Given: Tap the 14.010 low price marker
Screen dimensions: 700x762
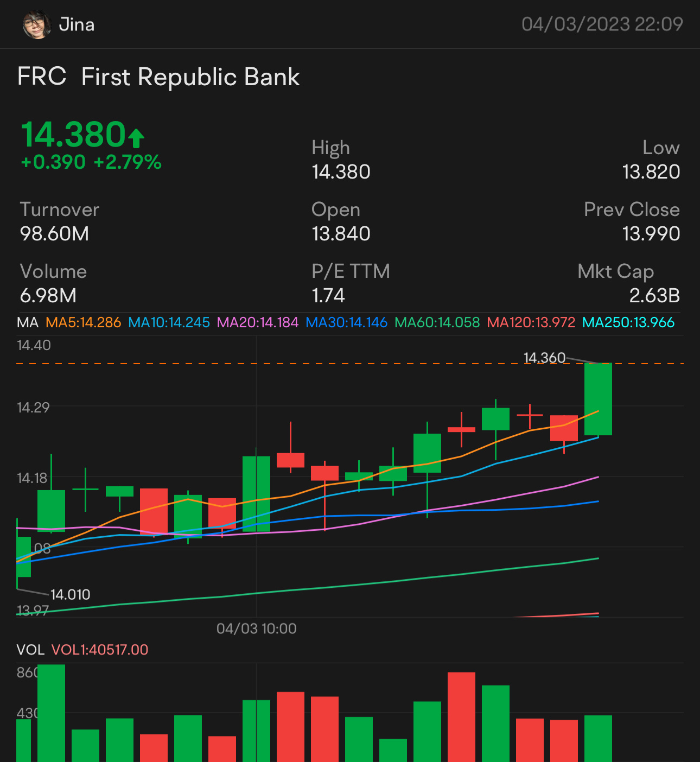Looking at the screenshot, I should (x=71, y=595).
